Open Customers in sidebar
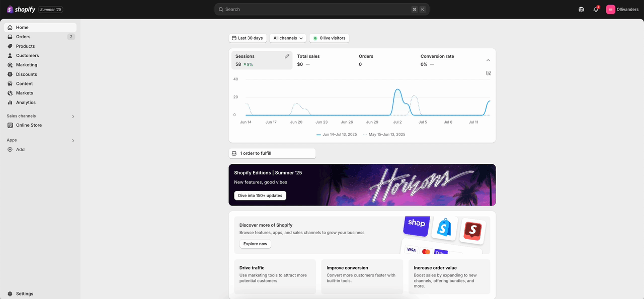Screen dimensions: 644x299 point(40,55)
